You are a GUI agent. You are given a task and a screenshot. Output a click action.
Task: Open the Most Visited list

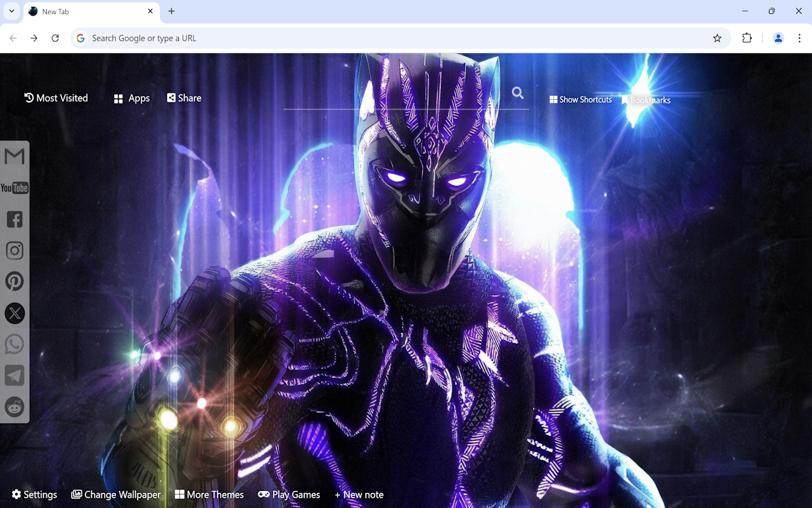tap(56, 98)
